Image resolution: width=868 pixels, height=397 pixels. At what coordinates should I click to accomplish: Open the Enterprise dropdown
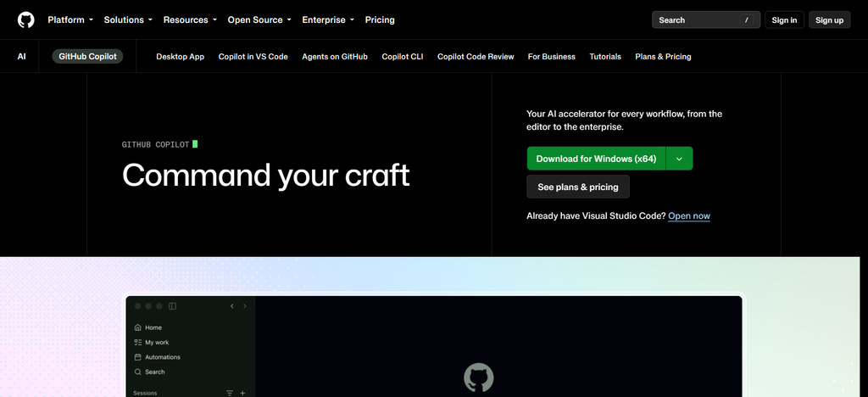(x=328, y=20)
